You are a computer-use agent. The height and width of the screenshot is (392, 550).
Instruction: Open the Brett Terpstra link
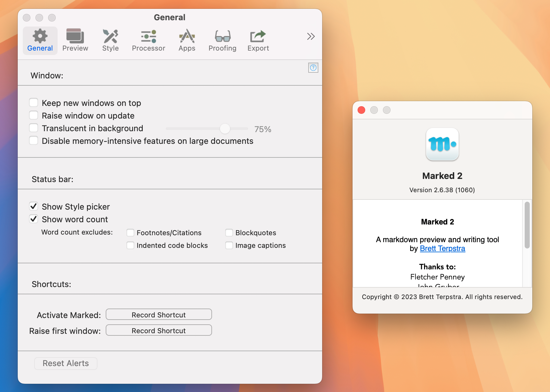click(x=442, y=248)
